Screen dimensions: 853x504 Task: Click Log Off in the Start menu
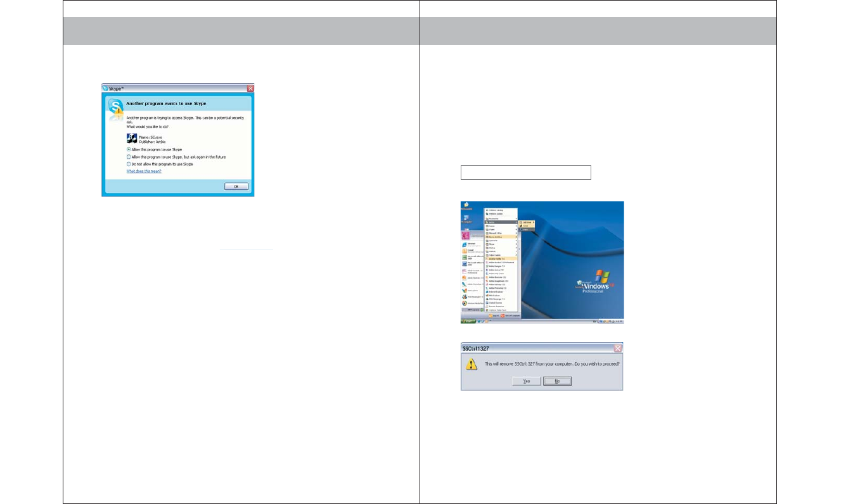click(x=494, y=315)
